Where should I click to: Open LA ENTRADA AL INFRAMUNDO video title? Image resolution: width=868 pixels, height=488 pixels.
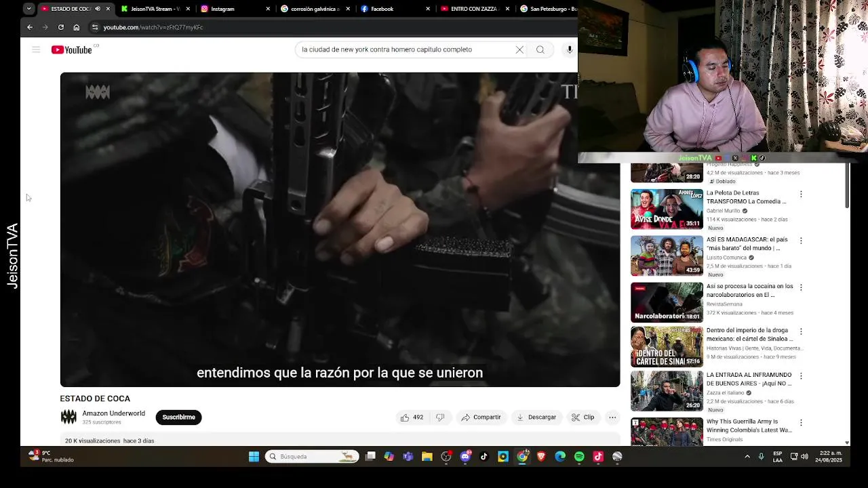(x=749, y=379)
